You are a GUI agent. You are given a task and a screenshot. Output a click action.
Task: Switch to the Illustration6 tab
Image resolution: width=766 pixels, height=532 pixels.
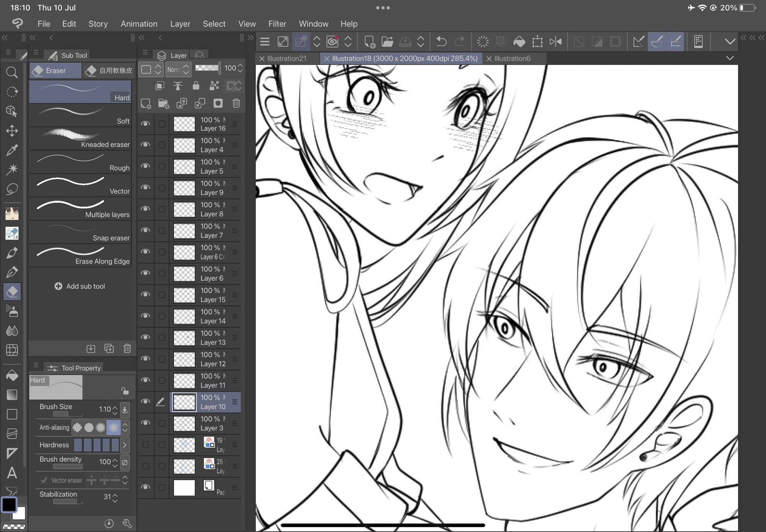click(512, 59)
